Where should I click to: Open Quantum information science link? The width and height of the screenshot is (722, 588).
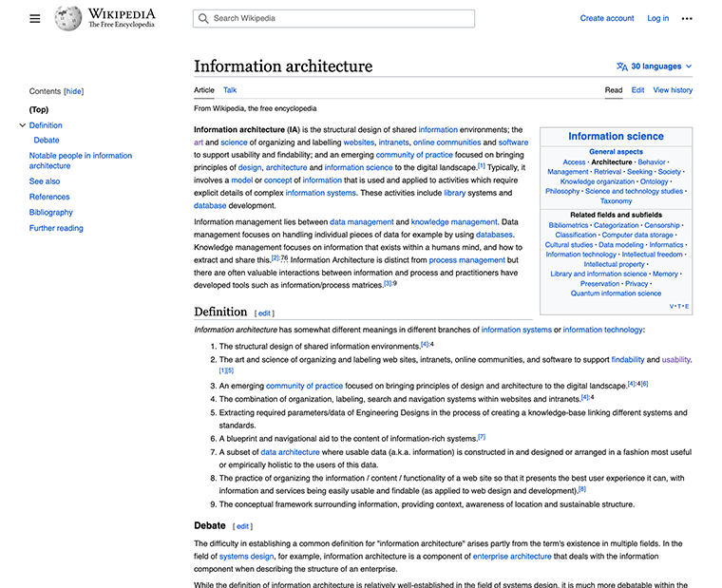point(616,294)
